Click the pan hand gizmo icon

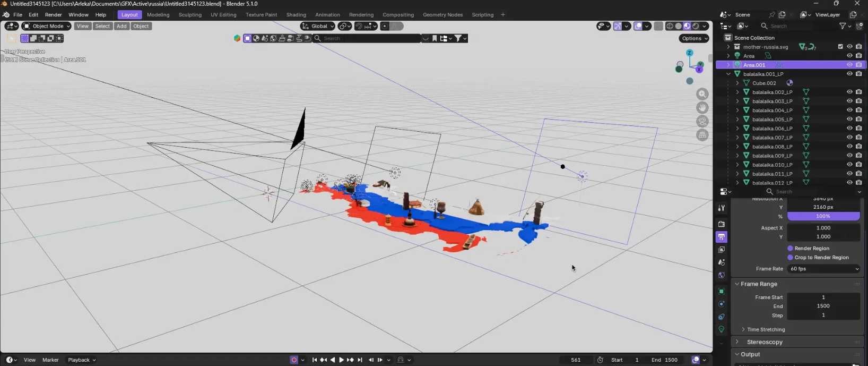click(x=702, y=107)
